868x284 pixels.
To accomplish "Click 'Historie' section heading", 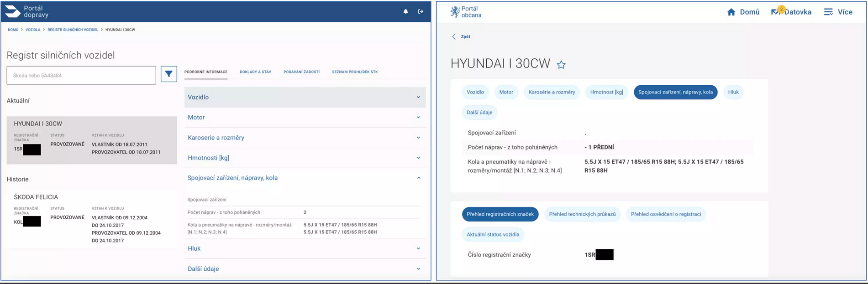I will point(17,179).
